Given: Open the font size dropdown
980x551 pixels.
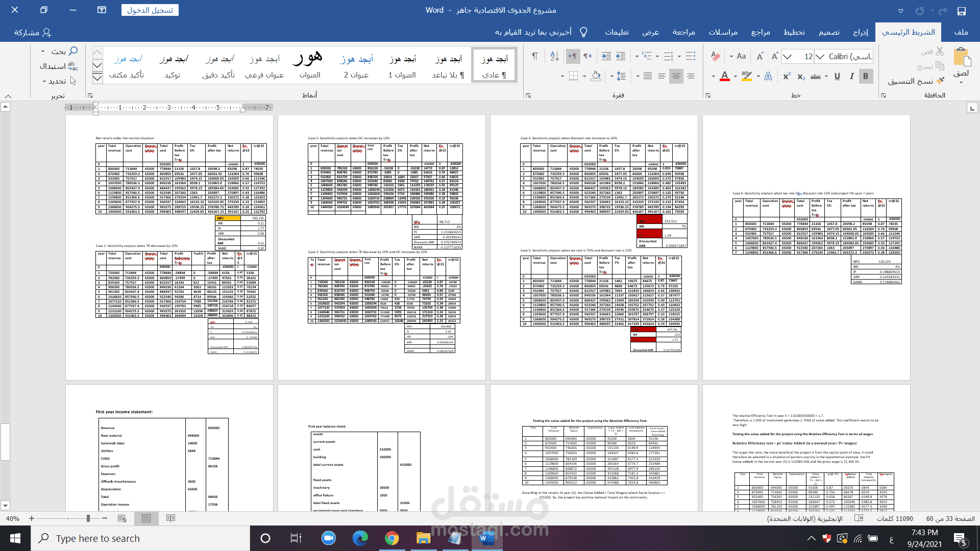Looking at the screenshot, I should coord(788,56).
